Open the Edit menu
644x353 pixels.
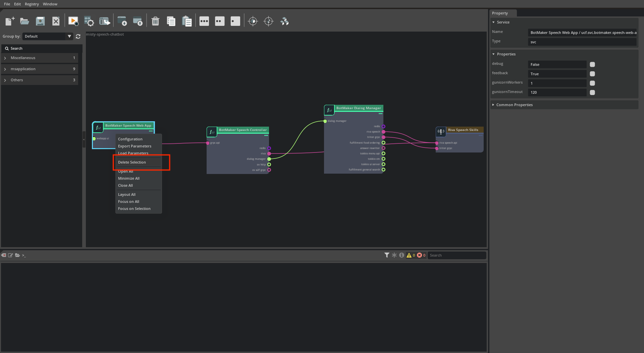(x=17, y=4)
